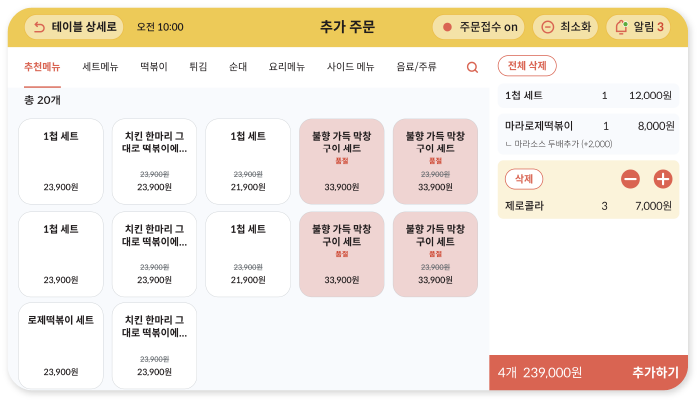View the 음료/주류 tab
This screenshot has width=700, height=403.
click(416, 67)
